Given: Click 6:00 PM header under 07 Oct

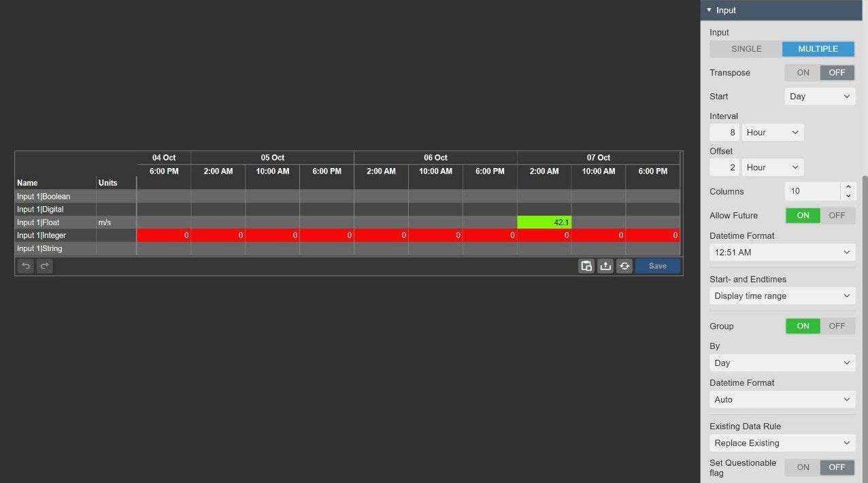Looking at the screenshot, I should click(x=653, y=171).
